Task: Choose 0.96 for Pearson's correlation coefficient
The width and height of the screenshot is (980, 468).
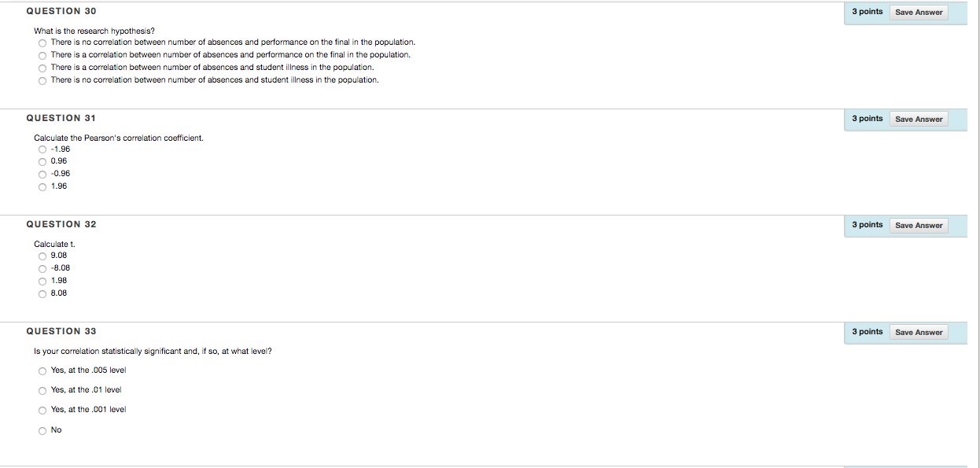Action: tap(42, 161)
